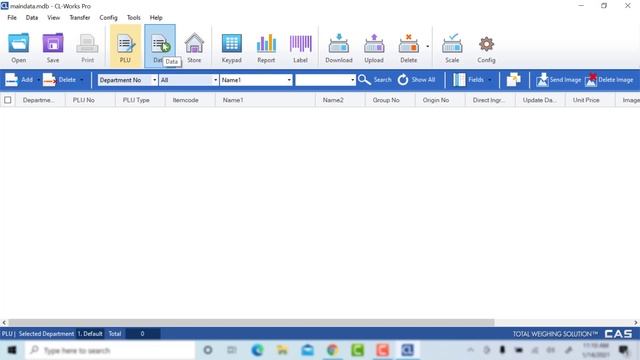The image size is (640, 360).
Task: Click the Unit Price column header
Action: (x=590, y=100)
